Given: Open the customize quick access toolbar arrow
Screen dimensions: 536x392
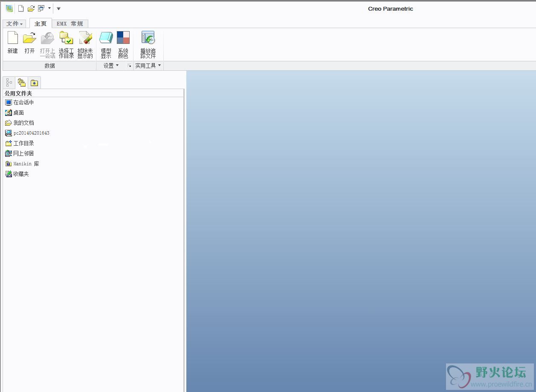Looking at the screenshot, I should tap(58, 9).
